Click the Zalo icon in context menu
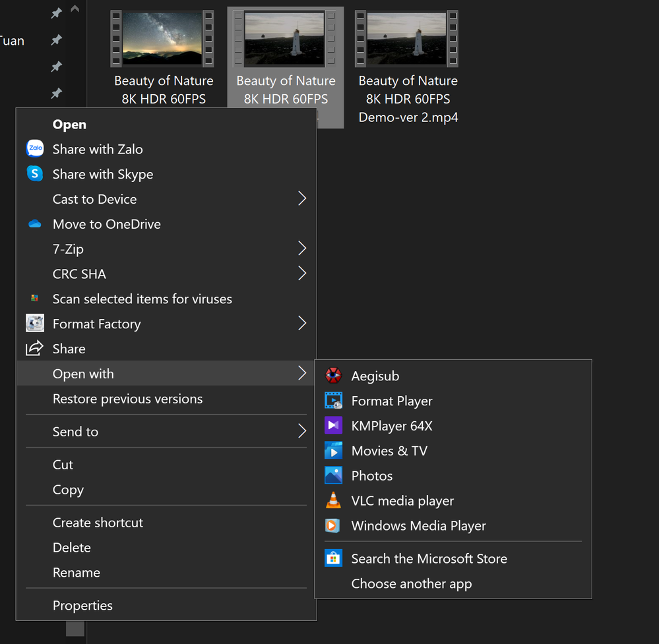The height and width of the screenshot is (644, 659). (x=35, y=149)
